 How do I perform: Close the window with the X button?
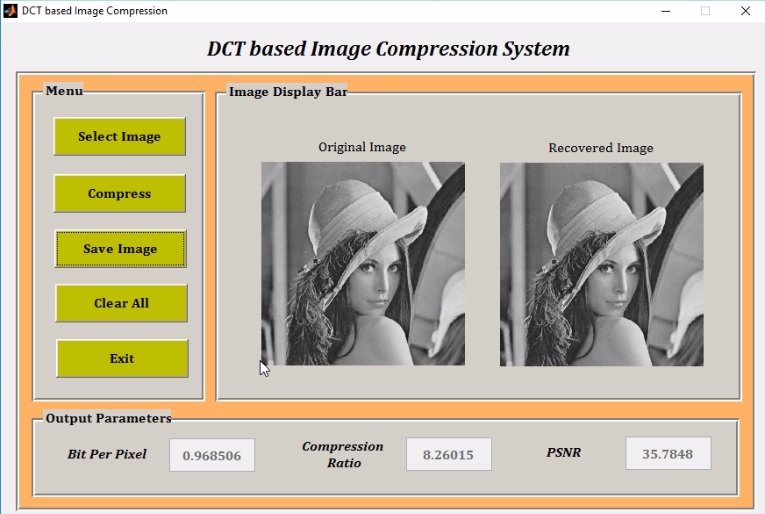745,11
